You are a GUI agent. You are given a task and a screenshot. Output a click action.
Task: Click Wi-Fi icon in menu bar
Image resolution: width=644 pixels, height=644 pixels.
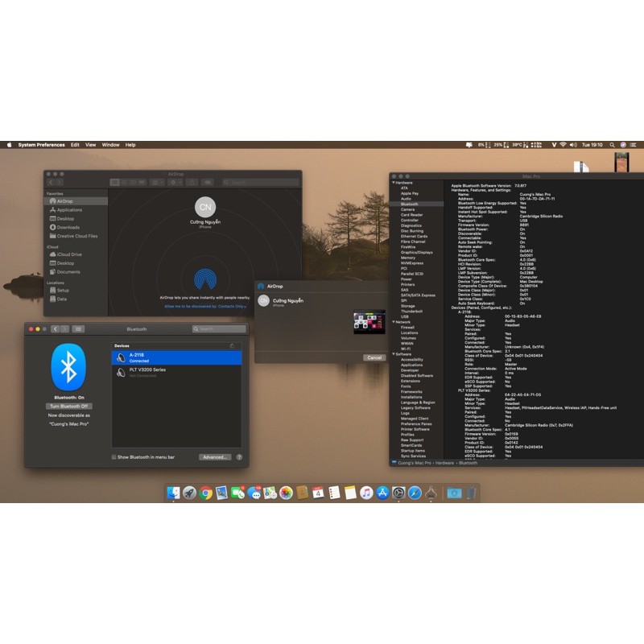[x=563, y=145]
